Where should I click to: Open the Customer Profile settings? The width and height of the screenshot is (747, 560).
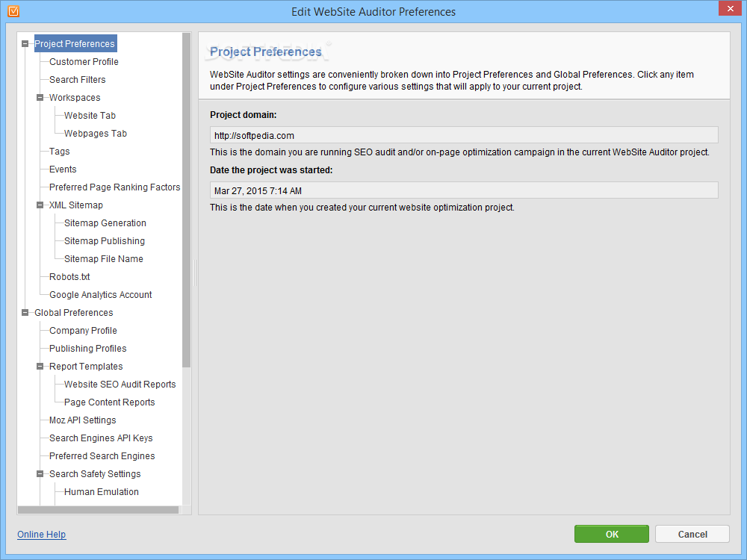pos(84,62)
